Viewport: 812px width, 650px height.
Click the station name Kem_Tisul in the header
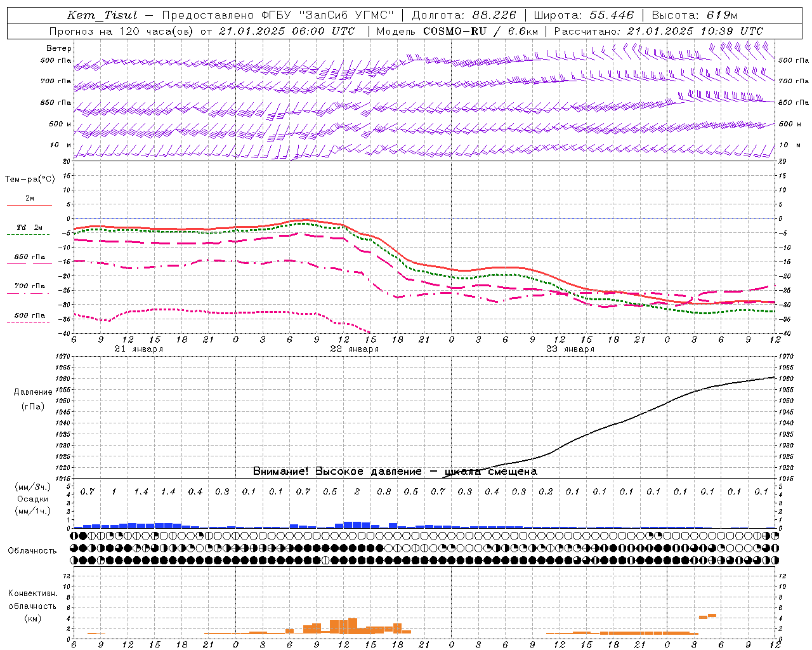click(102, 15)
